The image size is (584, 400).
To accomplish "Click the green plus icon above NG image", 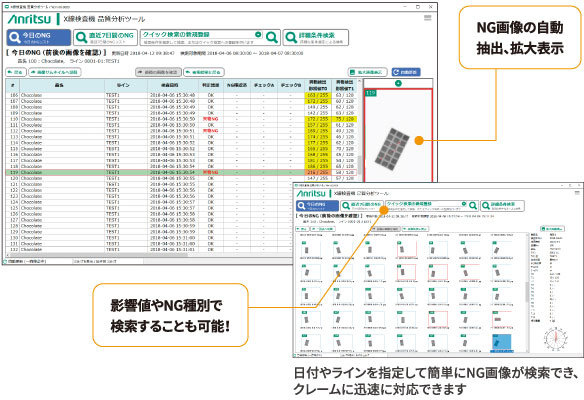I will pyautogui.click(x=398, y=83).
